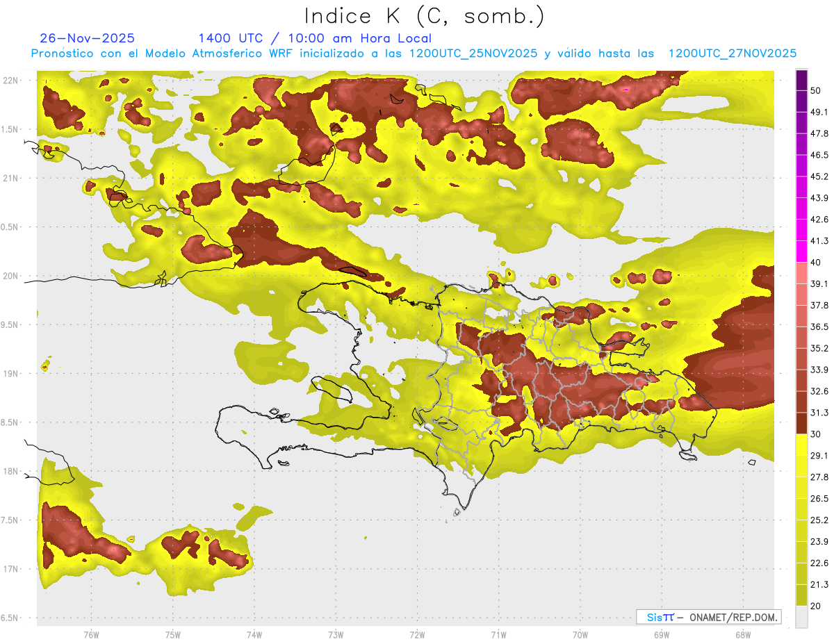The height and width of the screenshot is (644, 834).
Task: Select longitude axis label '71W'
Action: click(x=498, y=635)
